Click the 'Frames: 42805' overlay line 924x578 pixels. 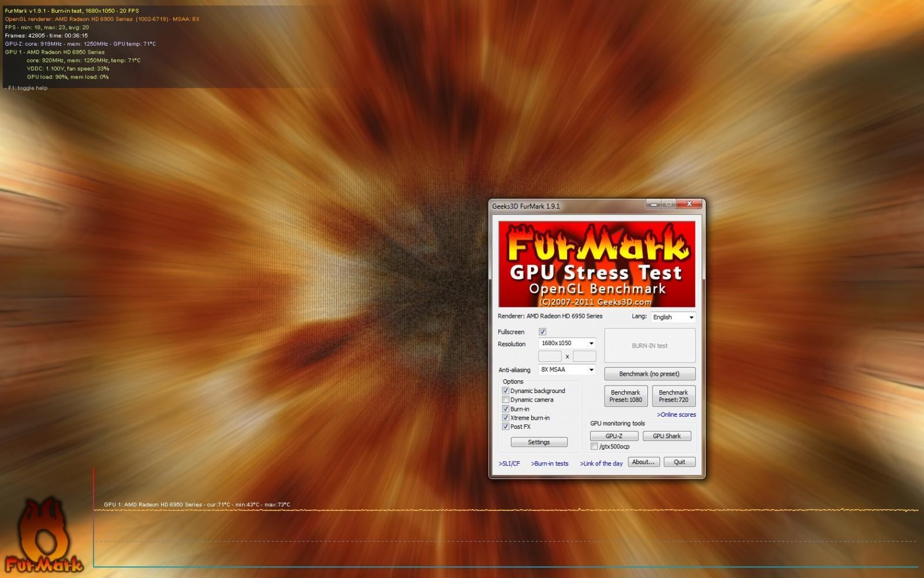pyautogui.click(x=46, y=35)
